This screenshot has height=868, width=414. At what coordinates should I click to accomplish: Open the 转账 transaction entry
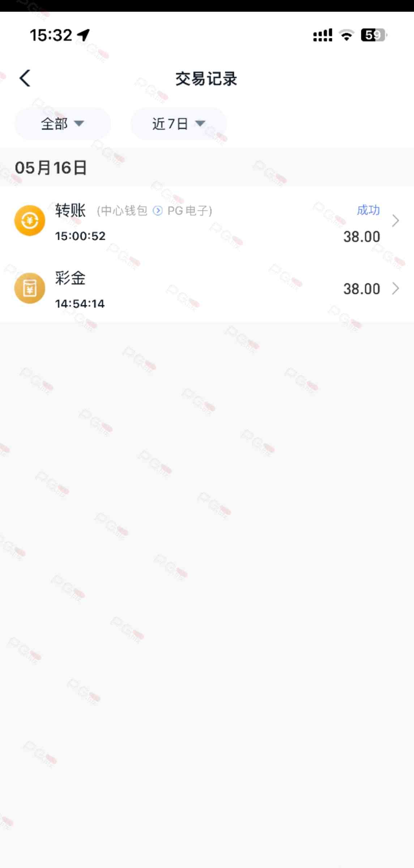[207, 221]
